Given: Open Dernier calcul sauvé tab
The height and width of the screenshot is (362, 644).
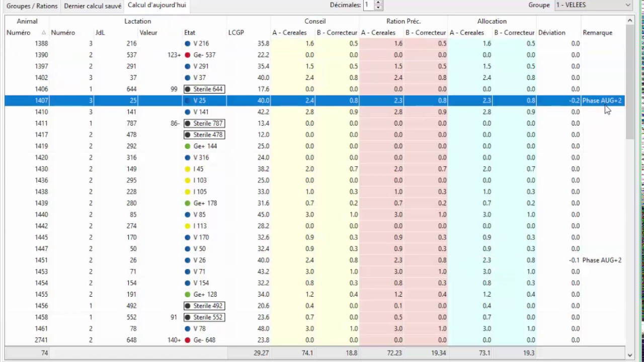Looking at the screenshot, I should point(93,6).
